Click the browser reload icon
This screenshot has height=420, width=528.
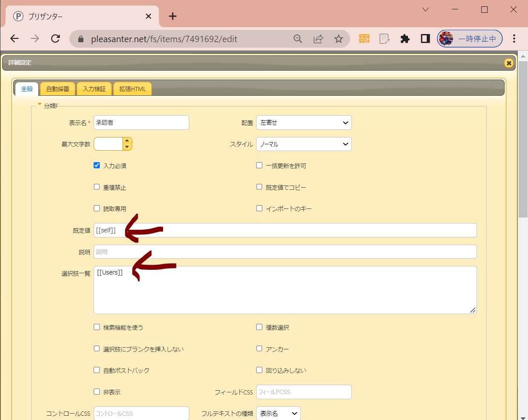55,39
